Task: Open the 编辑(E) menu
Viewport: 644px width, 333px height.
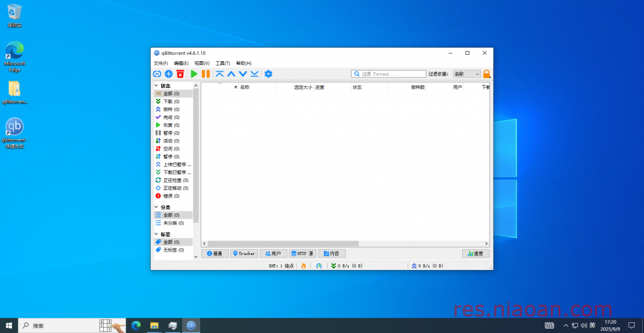Action: click(x=181, y=64)
